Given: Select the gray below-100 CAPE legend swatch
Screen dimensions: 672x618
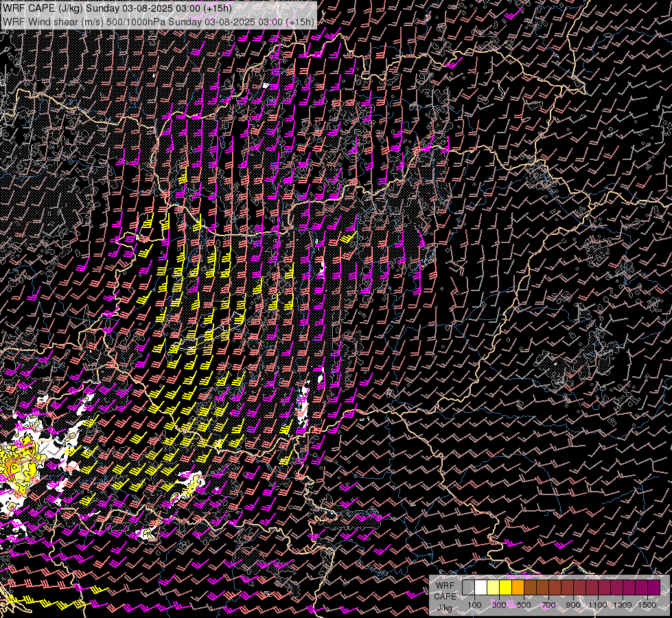Looking at the screenshot, I should (468, 587).
